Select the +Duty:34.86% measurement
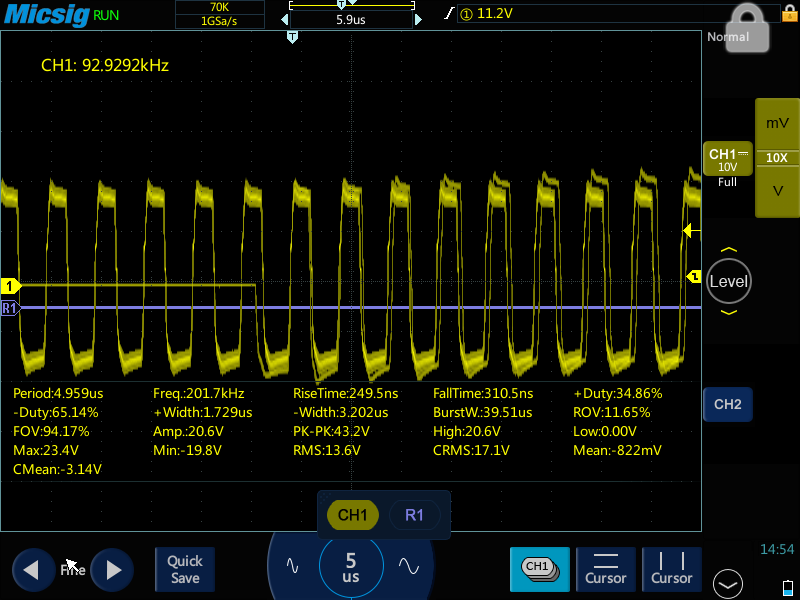The image size is (800, 600). click(618, 393)
